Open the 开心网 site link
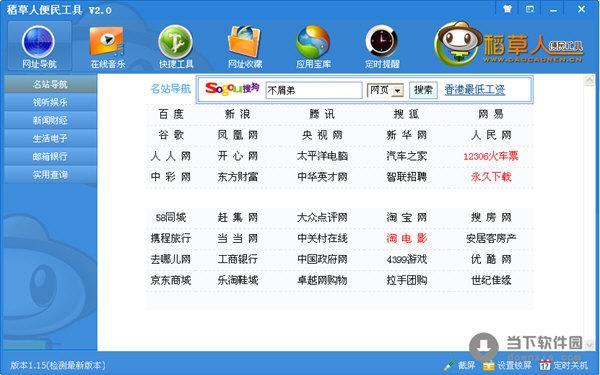This screenshot has height=375, width=600. coord(238,156)
